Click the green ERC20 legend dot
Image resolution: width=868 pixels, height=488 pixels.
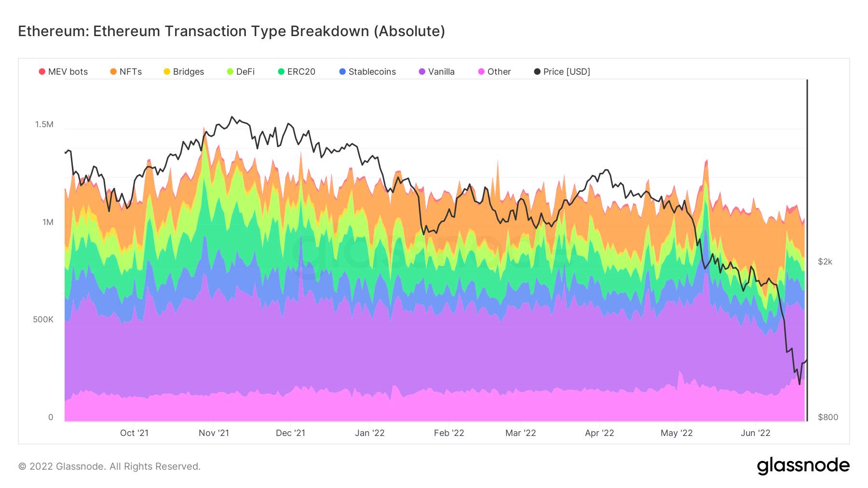point(281,72)
